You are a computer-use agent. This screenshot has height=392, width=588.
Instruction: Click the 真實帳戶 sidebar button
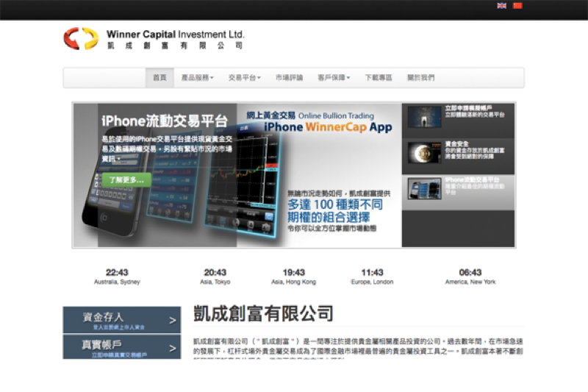[x=122, y=347]
